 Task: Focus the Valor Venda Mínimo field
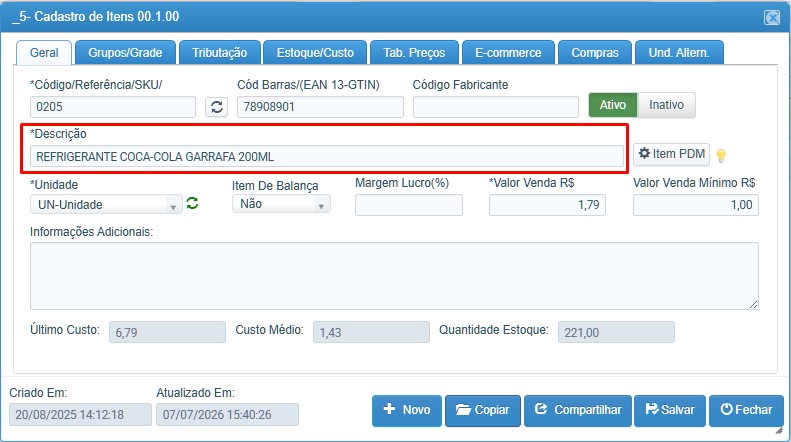pos(696,205)
